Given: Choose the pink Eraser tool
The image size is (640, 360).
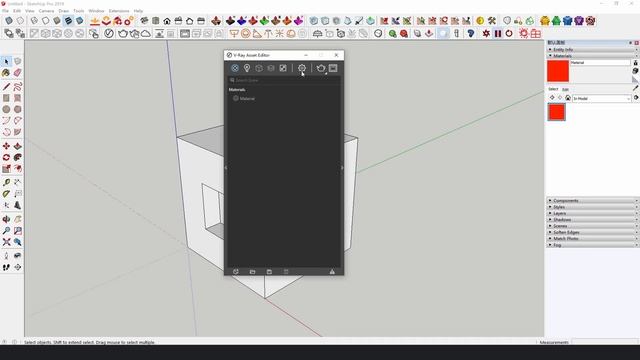Looking at the screenshot, I should pos(18,73).
